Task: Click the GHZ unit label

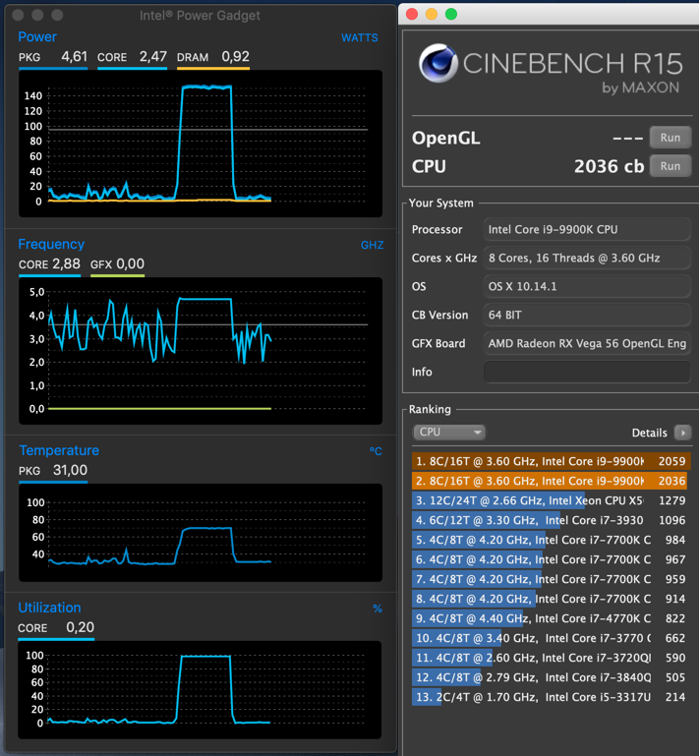Action: pyautogui.click(x=373, y=245)
